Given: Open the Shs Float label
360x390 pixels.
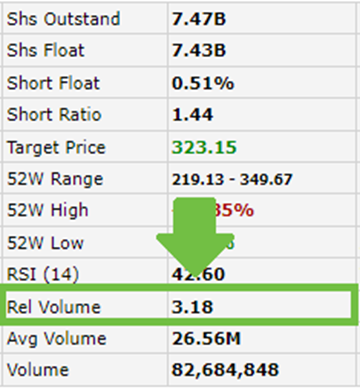Looking at the screenshot, I should (46, 50).
